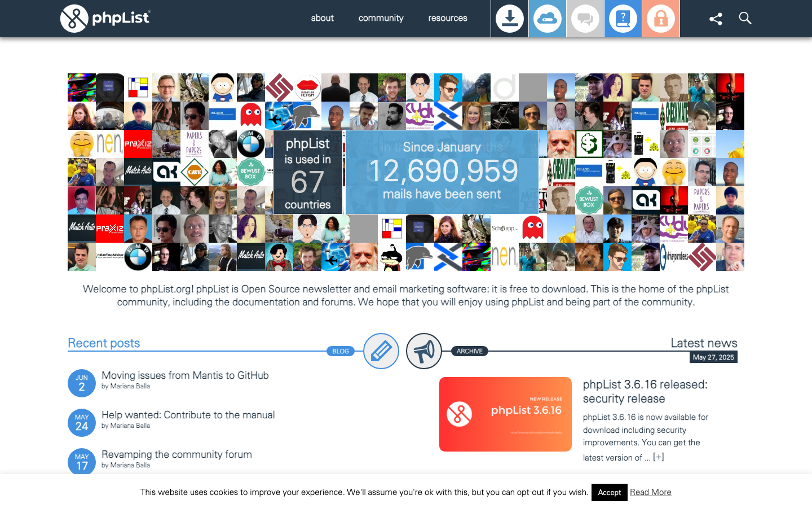Open the resources menu

point(448,18)
